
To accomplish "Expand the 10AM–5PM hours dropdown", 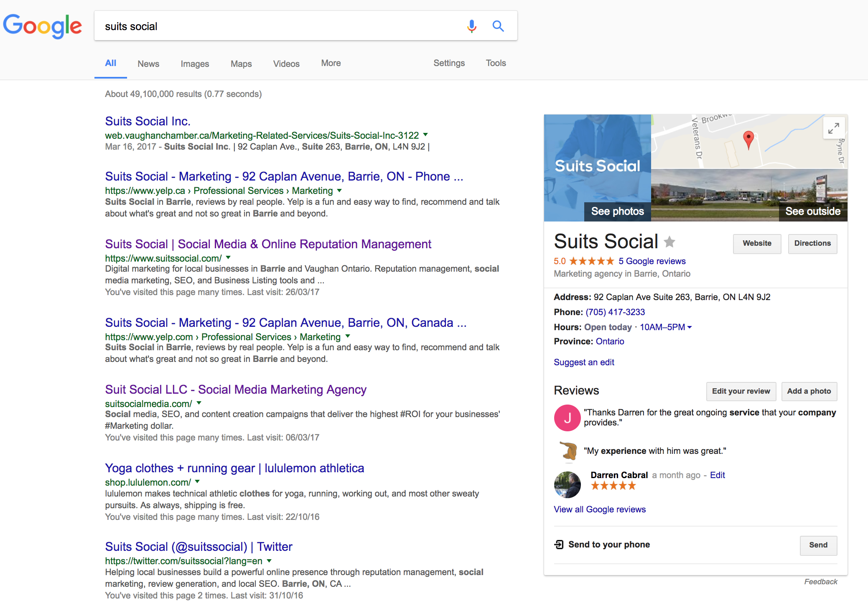I will (x=666, y=327).
